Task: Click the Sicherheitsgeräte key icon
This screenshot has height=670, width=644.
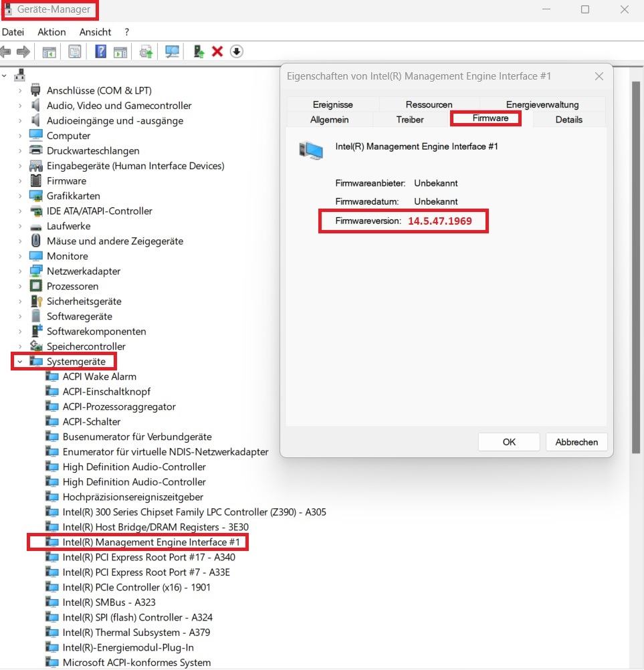Action: [36, 302]
